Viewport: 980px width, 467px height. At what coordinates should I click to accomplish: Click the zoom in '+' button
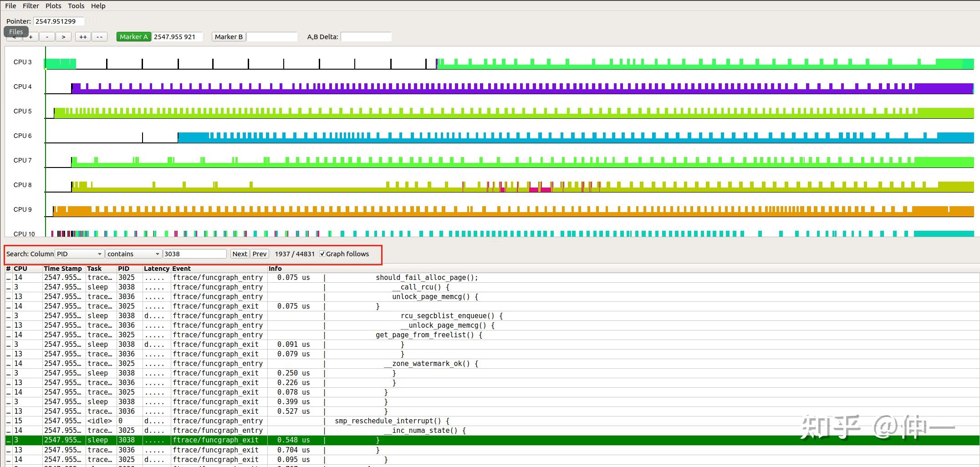[31, 38]
